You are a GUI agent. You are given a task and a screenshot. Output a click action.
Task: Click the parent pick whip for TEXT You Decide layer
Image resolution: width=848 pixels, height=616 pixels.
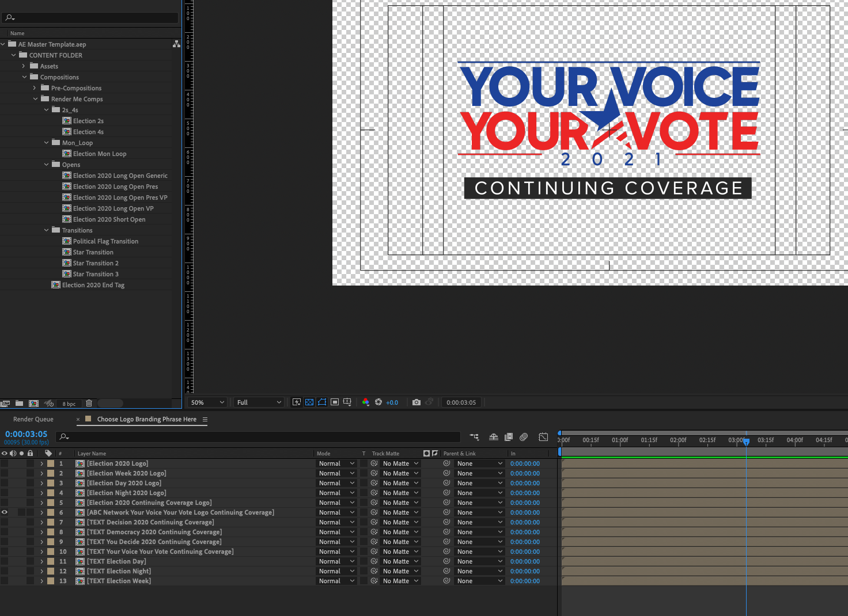click(446, 542)
